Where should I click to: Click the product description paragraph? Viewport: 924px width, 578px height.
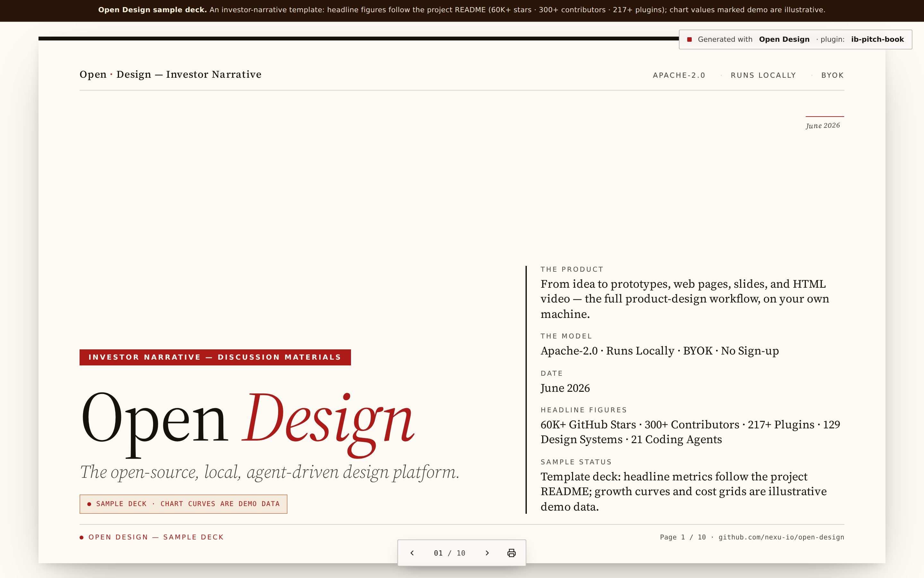(x=685, y=299)
